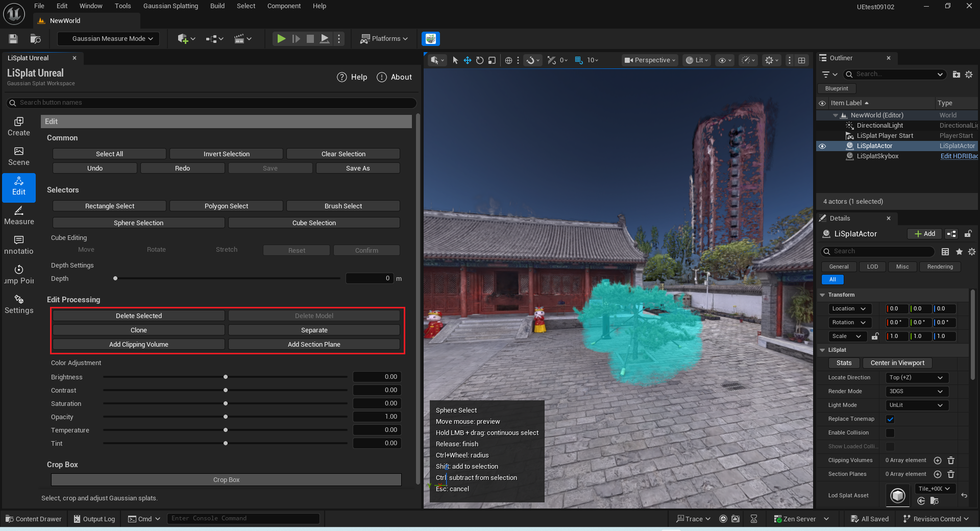Click the Outliner add folder icon

pos(957,75)
